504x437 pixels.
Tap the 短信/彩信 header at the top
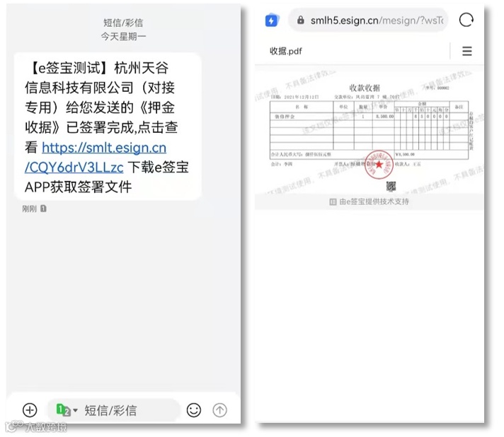(x=123, y=23)
